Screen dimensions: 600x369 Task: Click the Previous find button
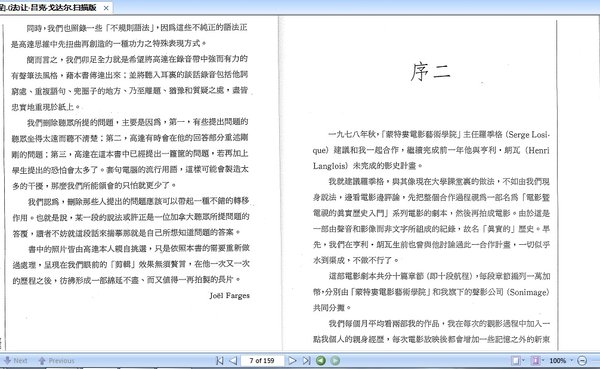57,361
